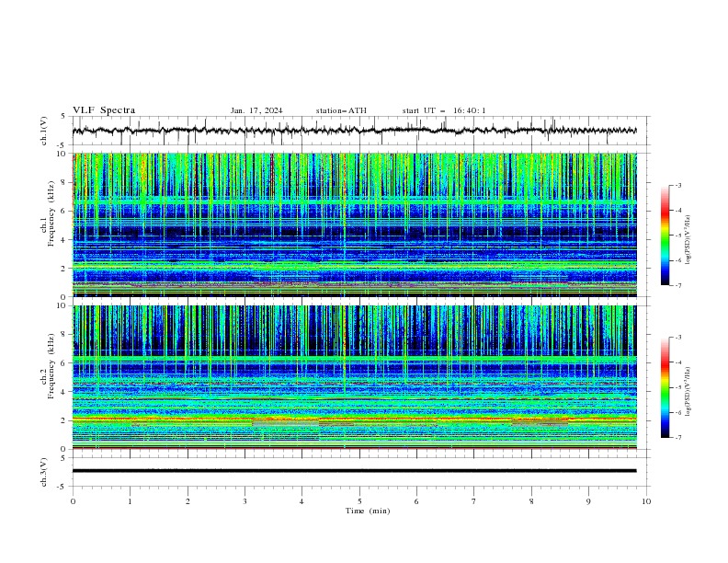728x563 pixels.
Task: Click the "10" label on the time axis
Action: [646, 501]
